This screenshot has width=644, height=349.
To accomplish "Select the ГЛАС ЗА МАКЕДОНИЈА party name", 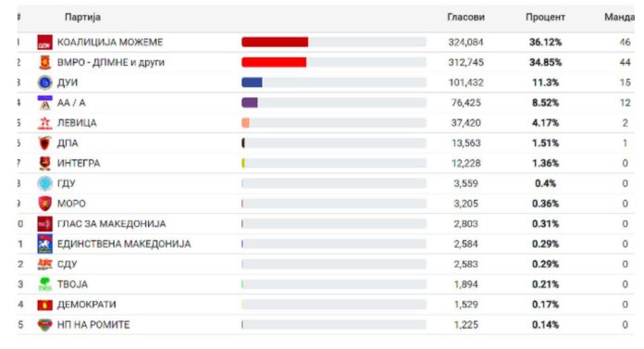I will click(x=111, y=224).
